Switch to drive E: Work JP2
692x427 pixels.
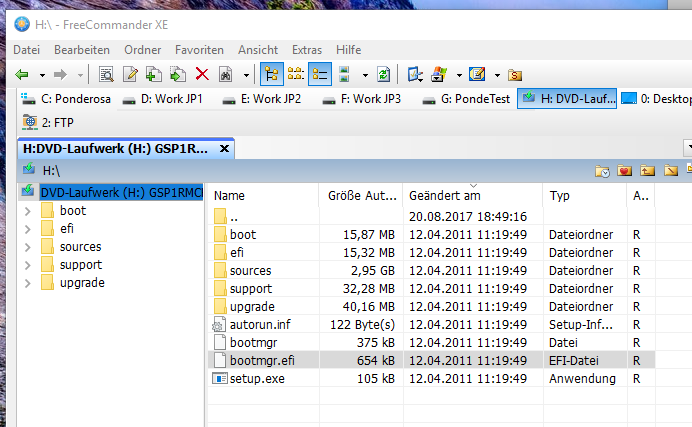click(x=262, y=99)
